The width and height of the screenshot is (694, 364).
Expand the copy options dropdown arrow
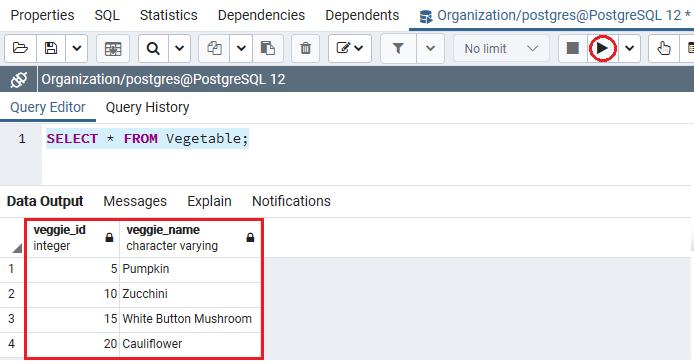coord(241,48)
